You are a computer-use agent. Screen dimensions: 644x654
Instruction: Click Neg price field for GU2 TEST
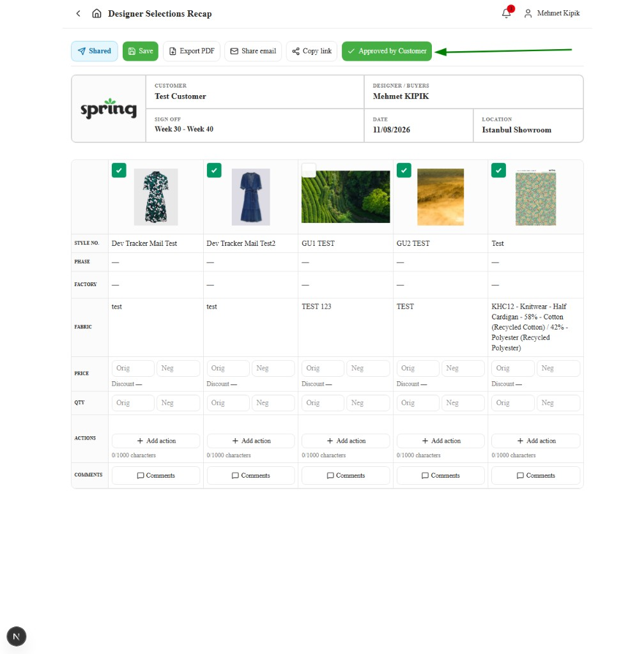463,369
